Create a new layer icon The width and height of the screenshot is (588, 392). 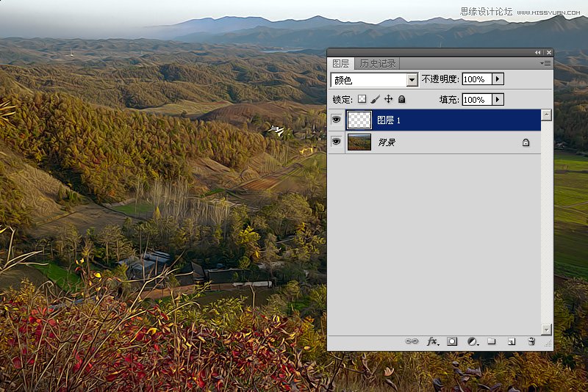[512, 341]
